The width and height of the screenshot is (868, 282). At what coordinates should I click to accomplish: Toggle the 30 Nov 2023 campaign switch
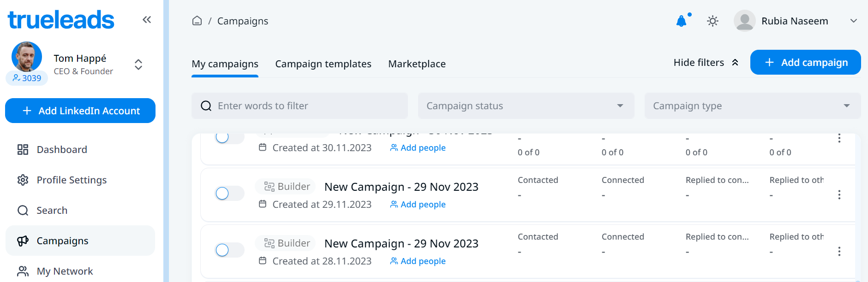(229, 138)
